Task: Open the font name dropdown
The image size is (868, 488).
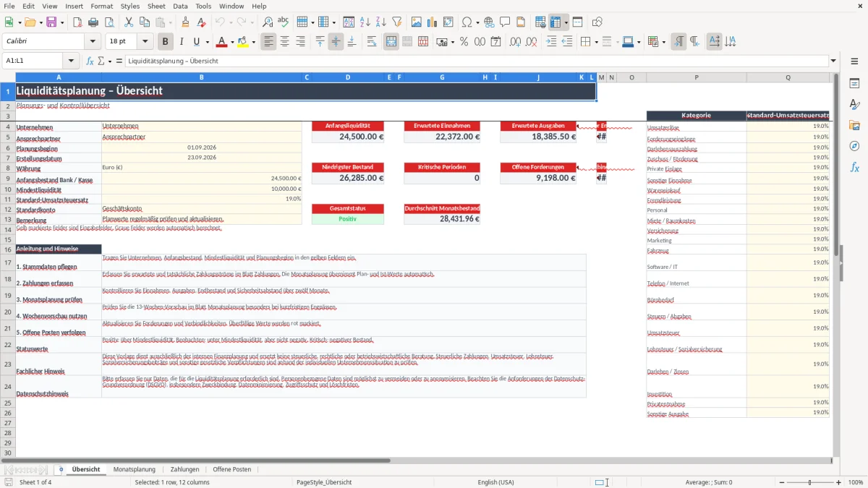Action: (x=94, y=42)
